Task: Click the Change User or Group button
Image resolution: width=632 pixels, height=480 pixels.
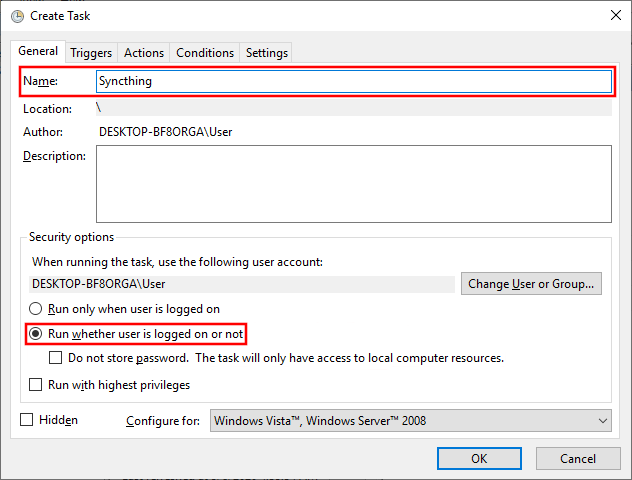Action: 533,284
